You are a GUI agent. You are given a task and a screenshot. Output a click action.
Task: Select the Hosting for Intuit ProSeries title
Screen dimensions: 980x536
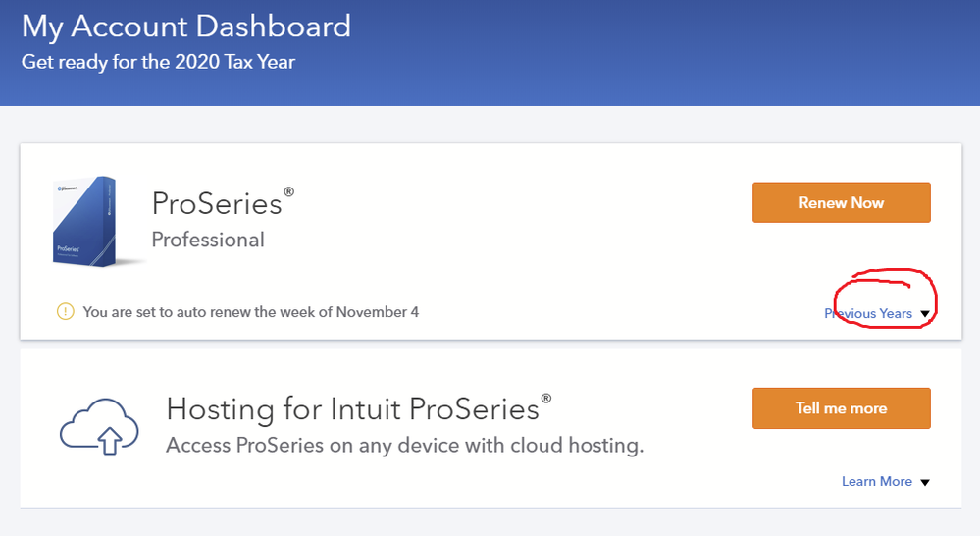point(353,408)
